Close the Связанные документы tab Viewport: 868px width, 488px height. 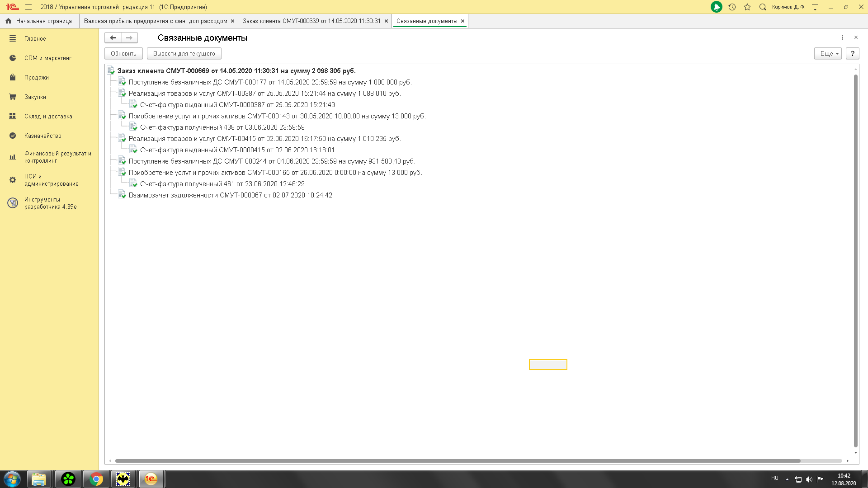[462, 21]
